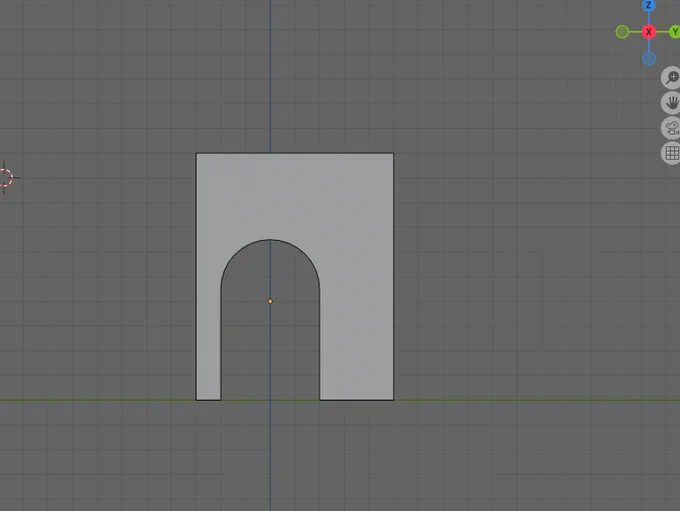Click the red X axis gizmo handle
This screenshot has height=511, width=680.
(649, 32)
